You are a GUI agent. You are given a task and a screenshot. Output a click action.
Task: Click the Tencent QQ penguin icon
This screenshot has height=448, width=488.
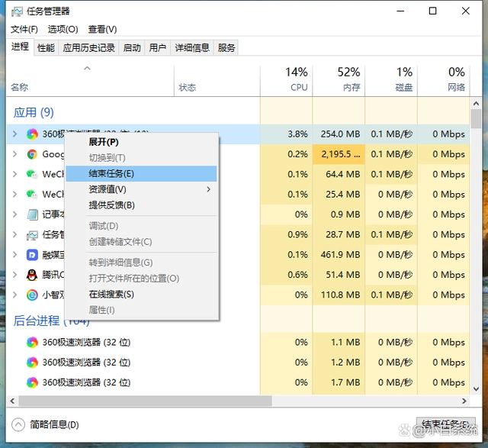click(x=32, y=275)
